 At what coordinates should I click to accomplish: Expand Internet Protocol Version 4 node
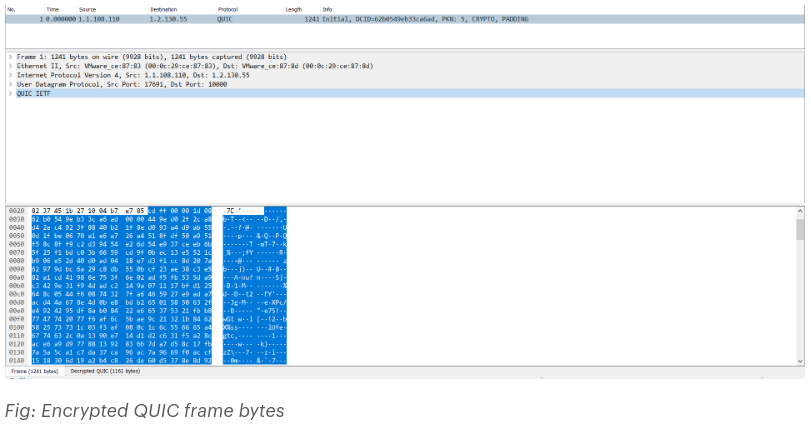(10, 76)
